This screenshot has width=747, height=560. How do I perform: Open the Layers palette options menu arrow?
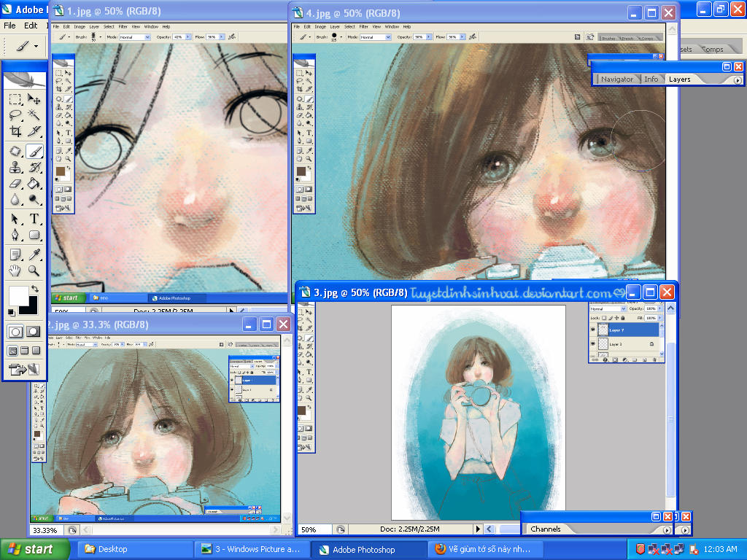tap(738, 79)
